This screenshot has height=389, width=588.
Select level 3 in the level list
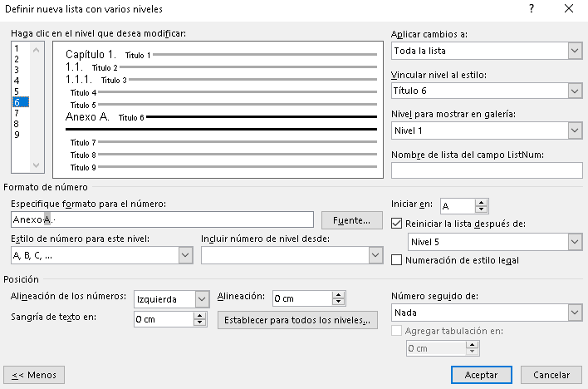tap(17, 70)
